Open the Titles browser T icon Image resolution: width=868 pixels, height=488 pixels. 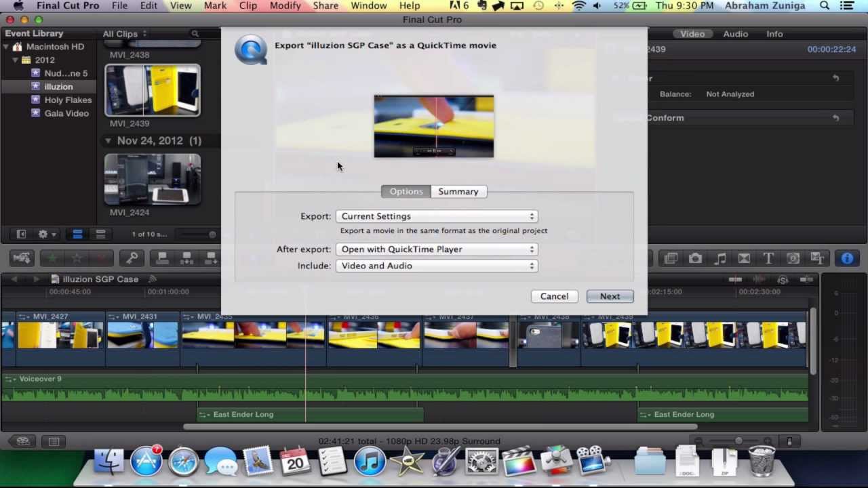pos(768,258)
